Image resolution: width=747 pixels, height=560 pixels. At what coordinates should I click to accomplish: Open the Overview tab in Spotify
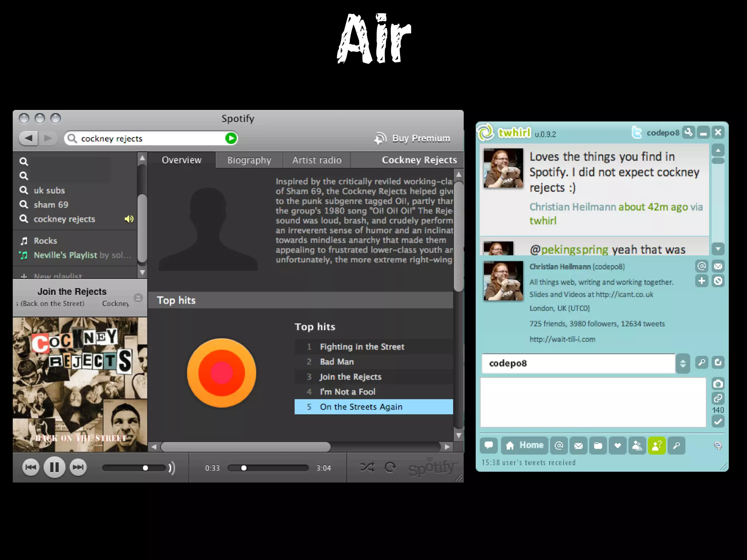(182, 160)
